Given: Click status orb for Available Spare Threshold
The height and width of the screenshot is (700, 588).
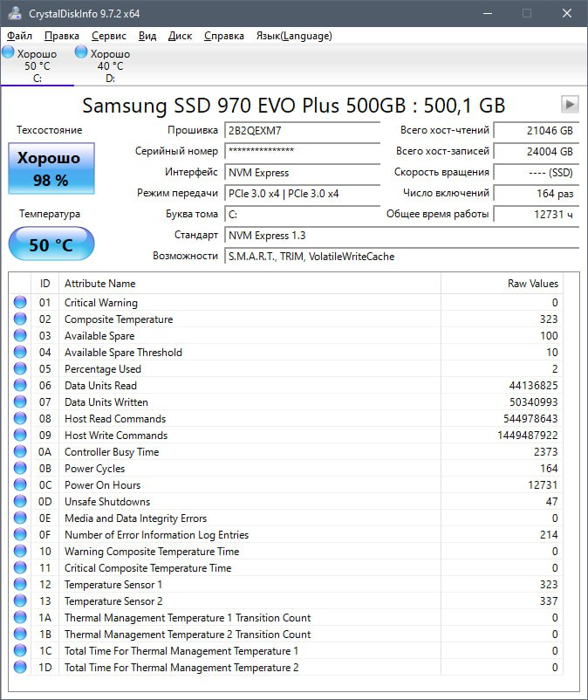Looking at the screenshot, I should (x=20, y=352).
